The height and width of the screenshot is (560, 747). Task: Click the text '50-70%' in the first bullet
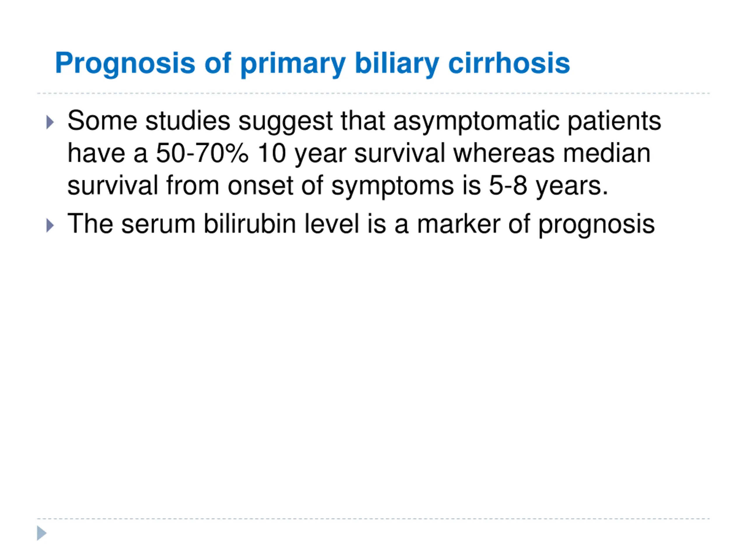click(202, 153)
